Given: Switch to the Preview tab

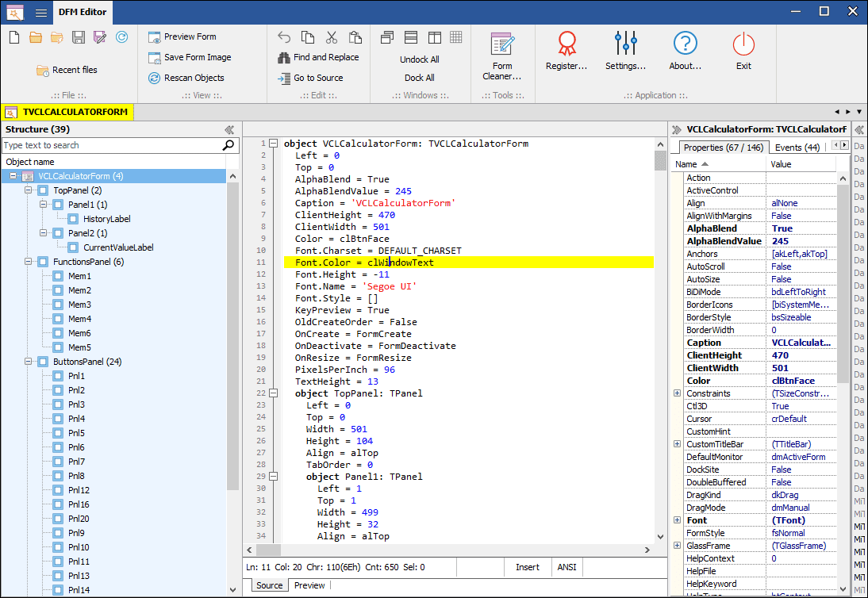Looking at the screenshot, I should click(309, 585).
